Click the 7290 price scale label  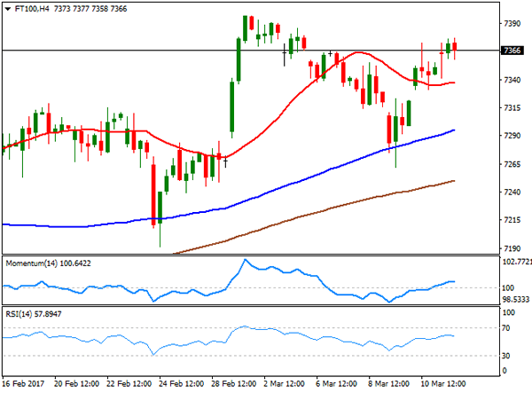pos(512,136)
